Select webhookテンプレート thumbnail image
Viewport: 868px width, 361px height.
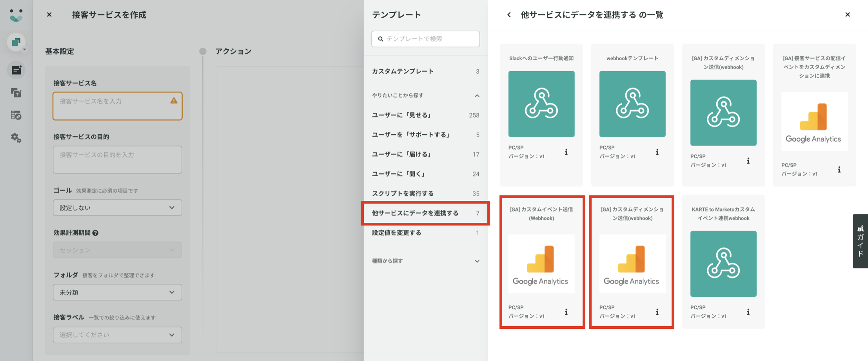click(632, 104)
